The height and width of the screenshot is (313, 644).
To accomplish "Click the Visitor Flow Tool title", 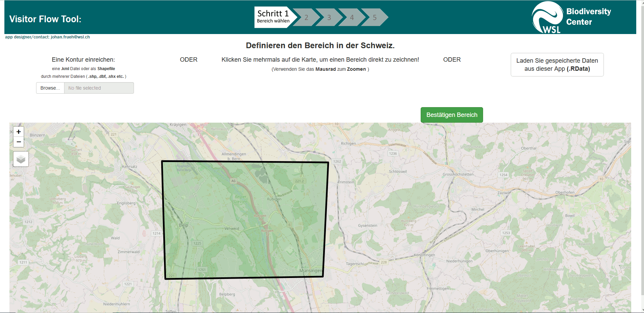I will coord(45,19).
